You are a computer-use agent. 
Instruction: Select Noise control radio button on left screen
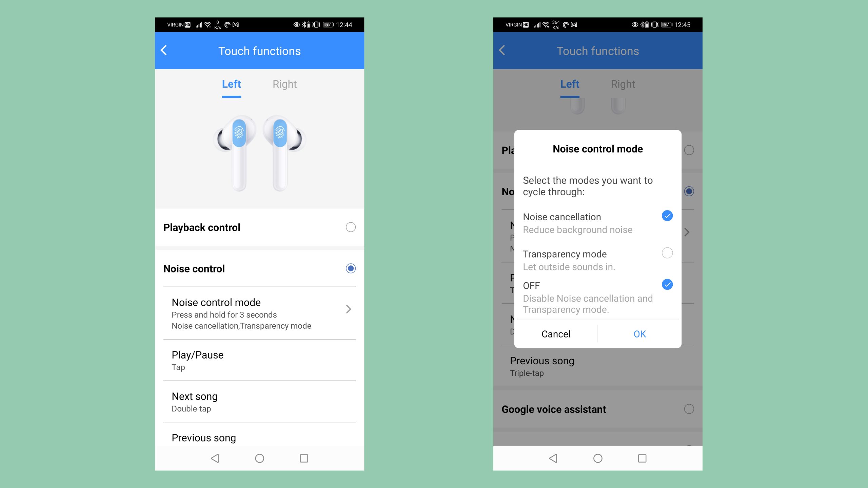click(351, 269)
